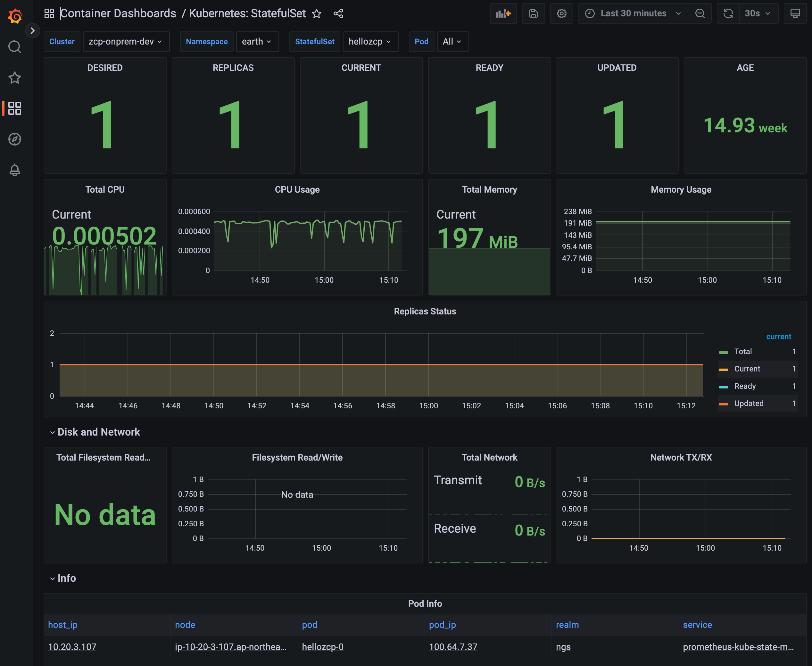
Task: Sort Pod Info table by realm
Action: point(567,625)
